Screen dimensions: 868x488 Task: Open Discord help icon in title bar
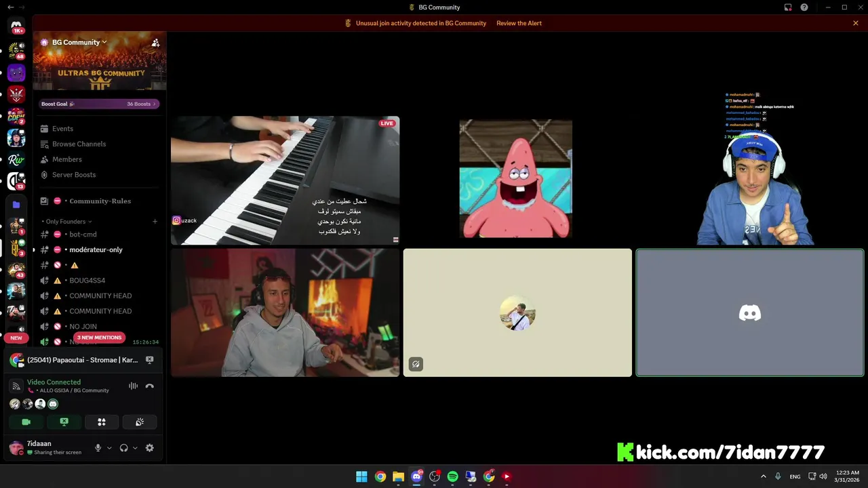(804, 7)
